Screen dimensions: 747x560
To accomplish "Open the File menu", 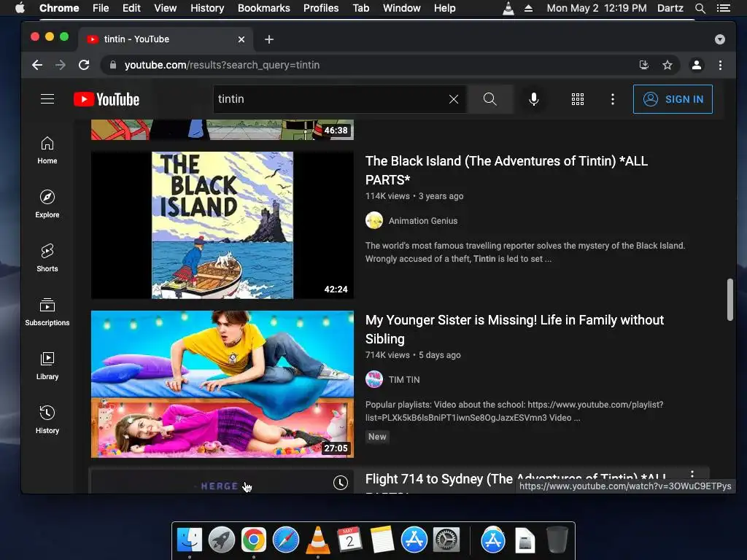I will [x=101, y=8].
